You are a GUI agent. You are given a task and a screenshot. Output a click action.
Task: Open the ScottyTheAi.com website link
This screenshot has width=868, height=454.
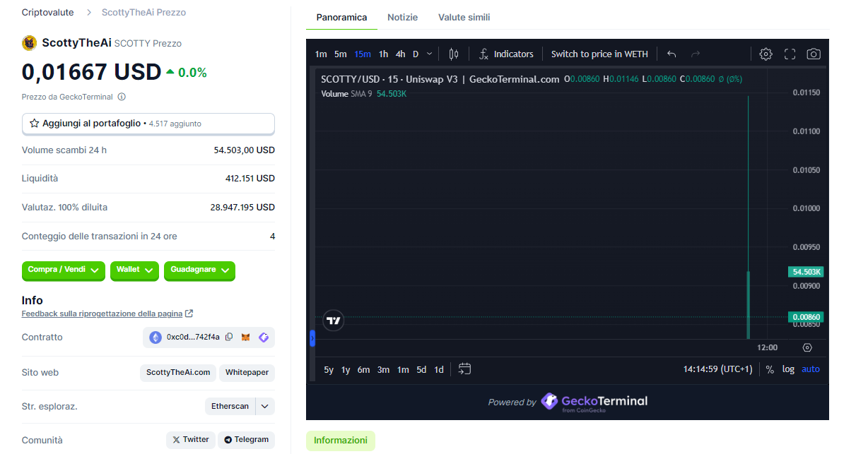coord(178,372)
